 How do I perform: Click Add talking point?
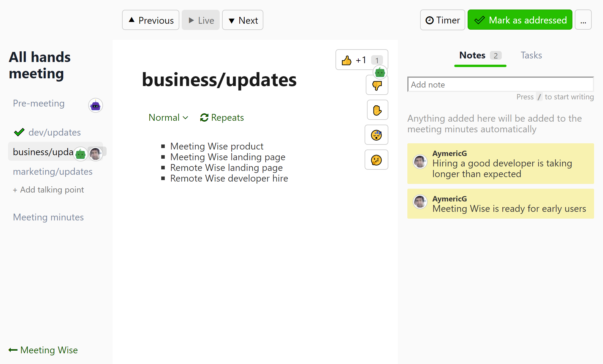point(48,190)
